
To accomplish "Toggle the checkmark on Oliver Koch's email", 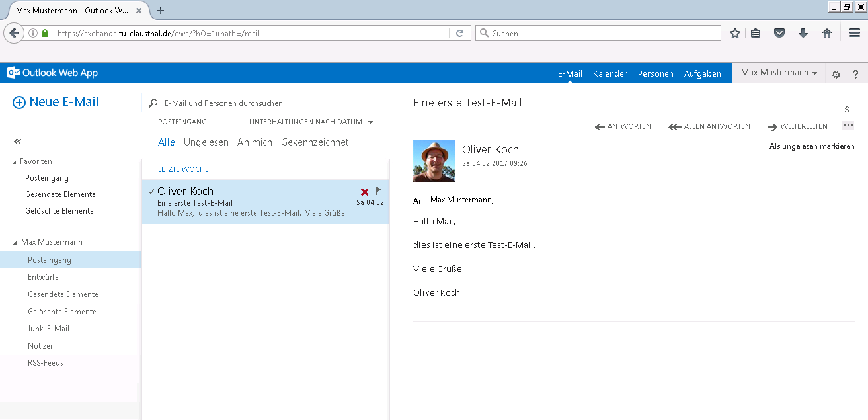I will [151, 192].
